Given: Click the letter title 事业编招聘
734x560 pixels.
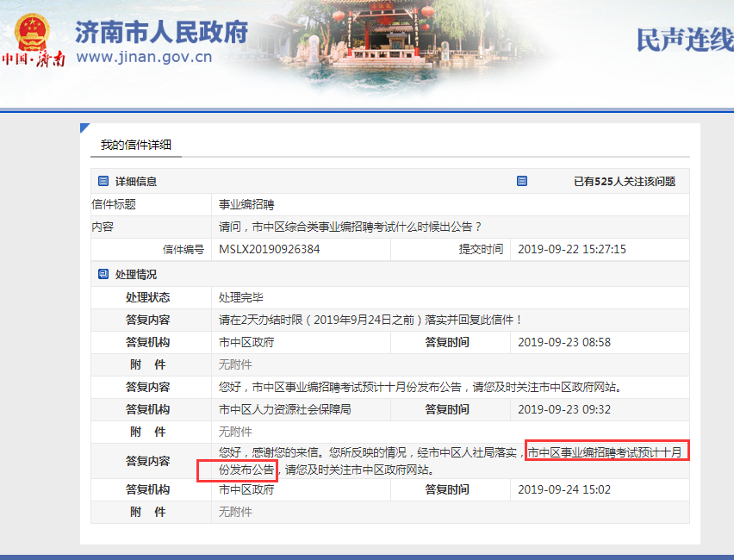Looking at the screenshot, I should [246, 205].
